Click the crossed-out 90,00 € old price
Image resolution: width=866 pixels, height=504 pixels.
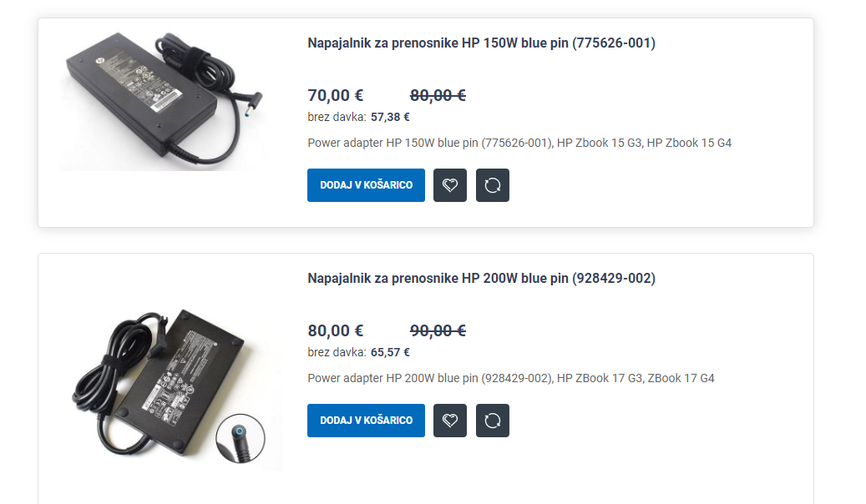coord(438,330)
